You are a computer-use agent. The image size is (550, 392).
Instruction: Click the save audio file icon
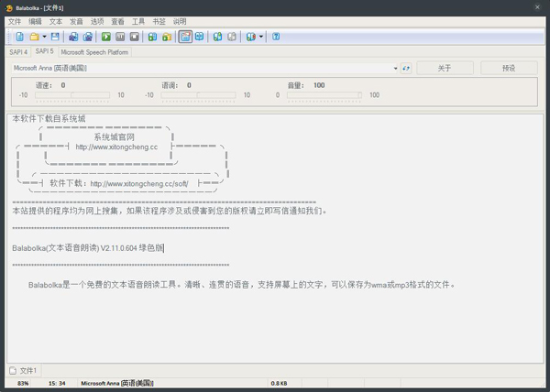(x=73, y=37)
